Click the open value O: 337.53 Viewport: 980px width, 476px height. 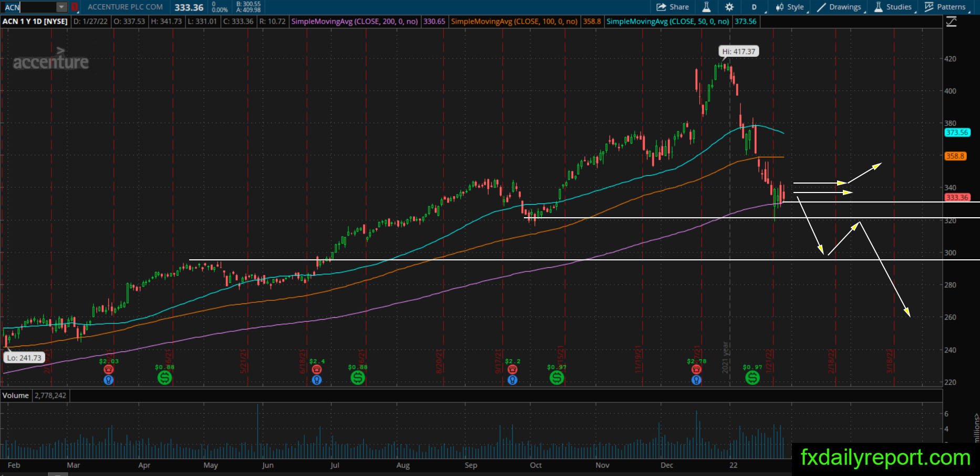pyautogui.click(x=130, y=22)
